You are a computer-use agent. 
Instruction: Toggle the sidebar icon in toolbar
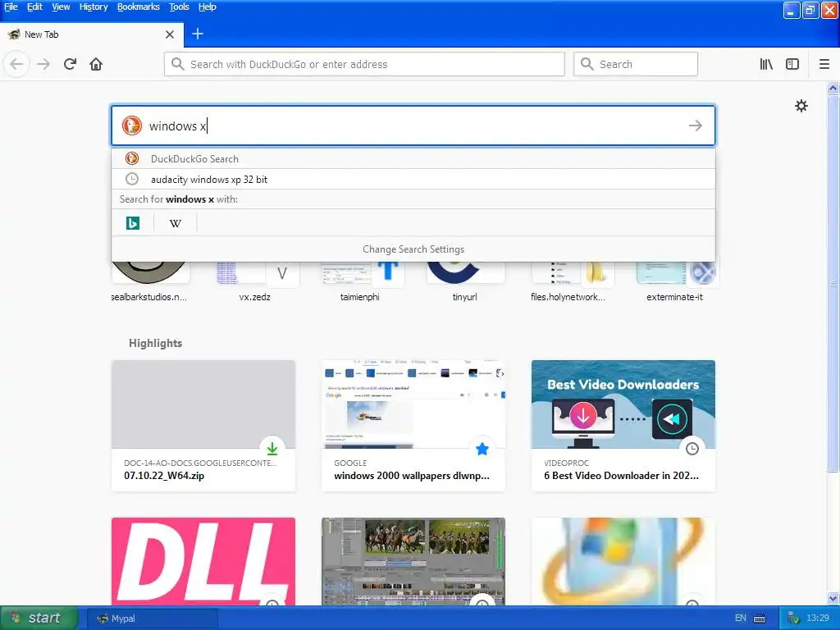[x=792, y=64]
